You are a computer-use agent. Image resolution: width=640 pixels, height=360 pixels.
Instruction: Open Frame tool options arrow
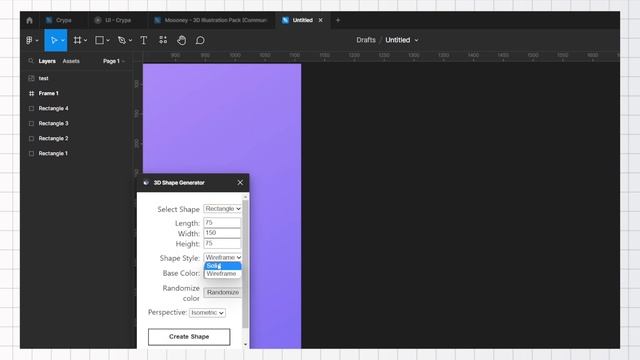[x=85, y=40]
